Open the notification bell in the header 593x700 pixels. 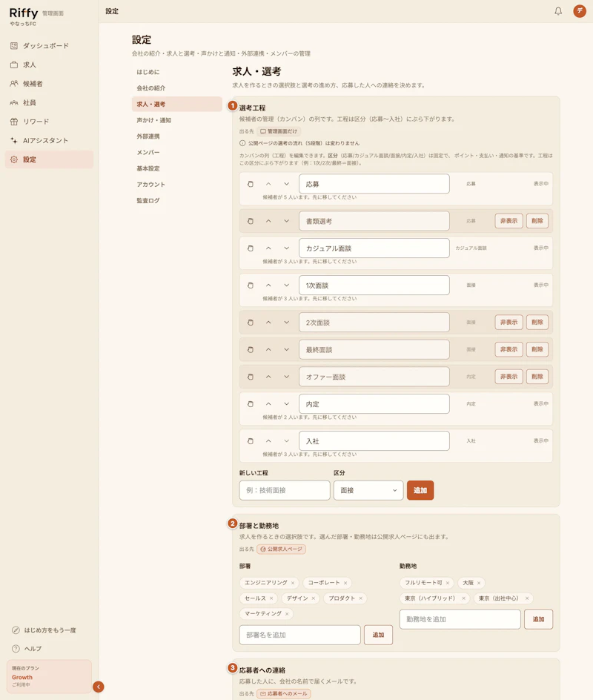click(x=558, y=11)
